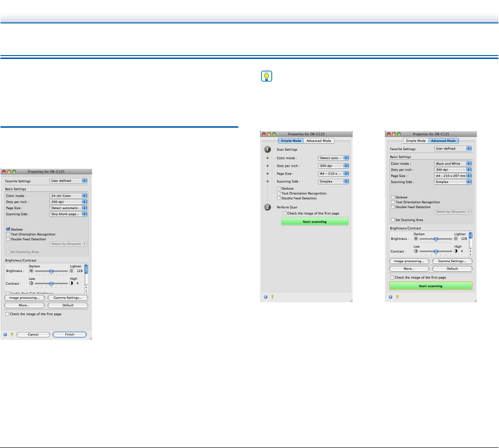499x448 pixels.
Task: Click the help question icon in the left dialog
Action: [12, 334]
